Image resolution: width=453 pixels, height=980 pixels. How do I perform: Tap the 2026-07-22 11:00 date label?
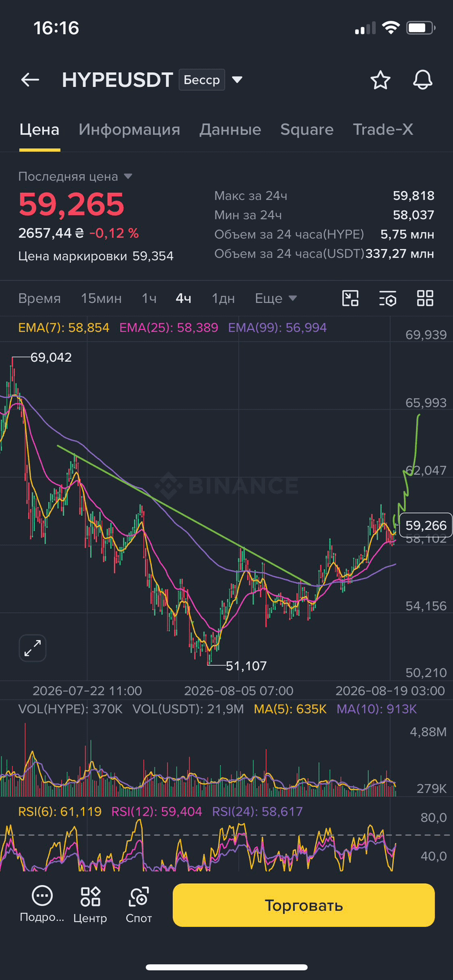point(87,691)
